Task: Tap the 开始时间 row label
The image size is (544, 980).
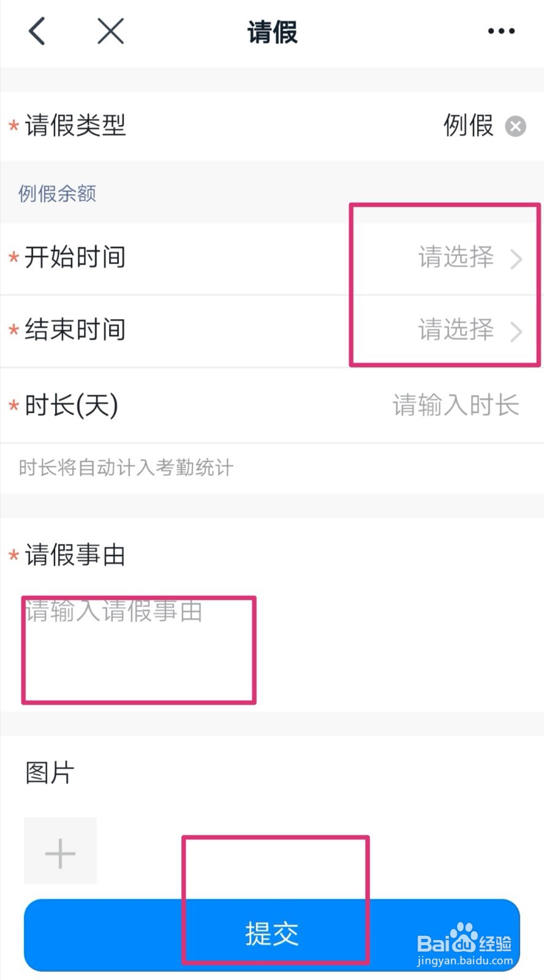Action: click(75, 257)
